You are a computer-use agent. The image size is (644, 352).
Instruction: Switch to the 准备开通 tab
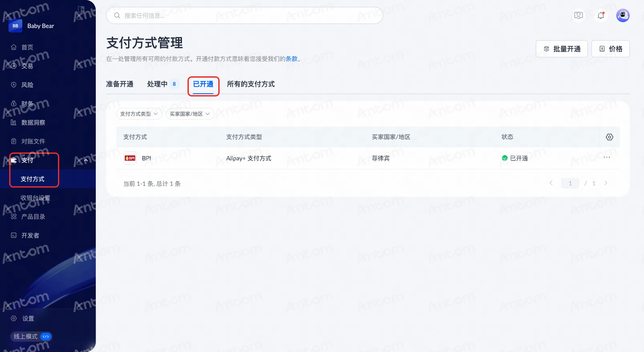pos(120,84)
